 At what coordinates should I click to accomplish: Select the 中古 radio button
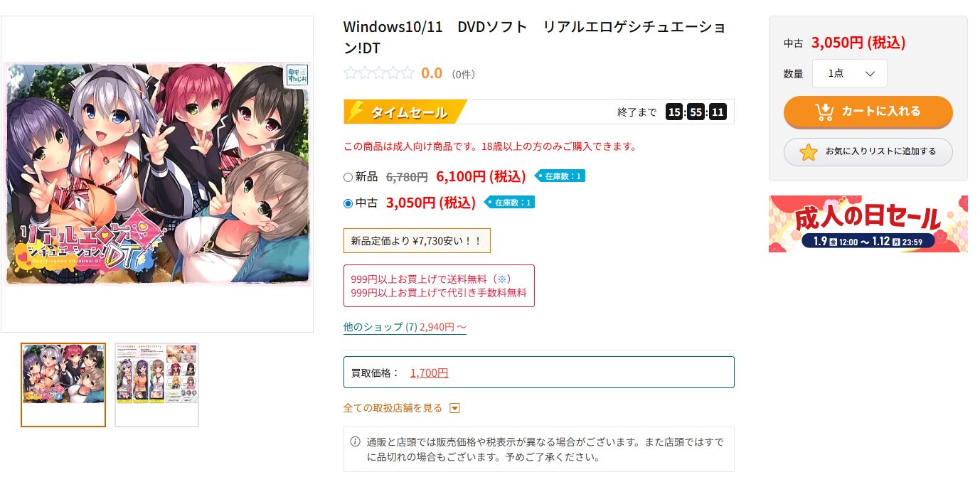[348, 203]
